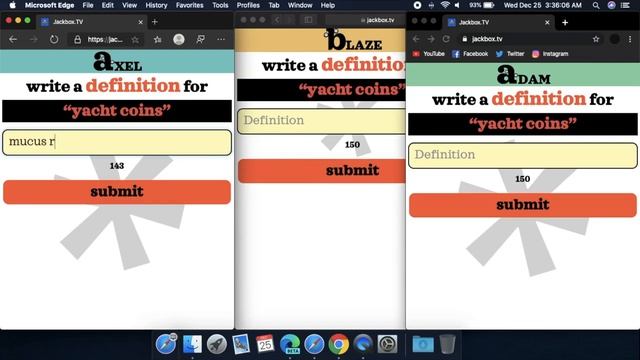Toggle the Safari sidebar
The image size is (640, 360).
(308, 20)
